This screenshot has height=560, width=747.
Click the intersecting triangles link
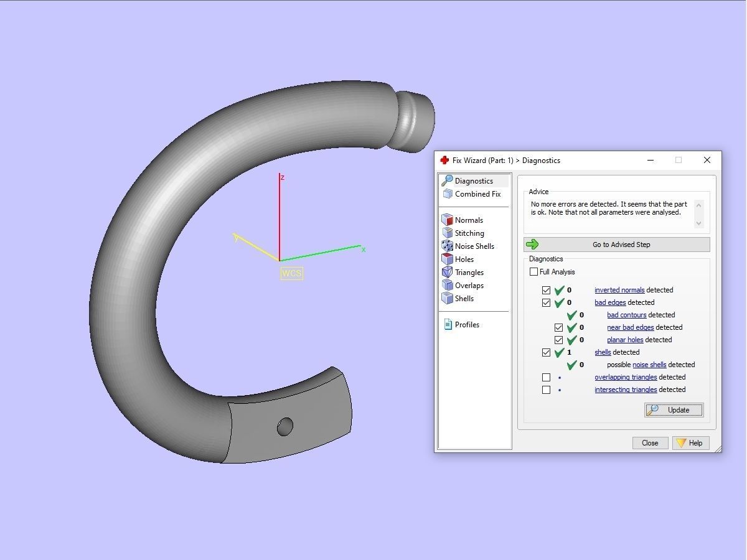click(626, 390)
